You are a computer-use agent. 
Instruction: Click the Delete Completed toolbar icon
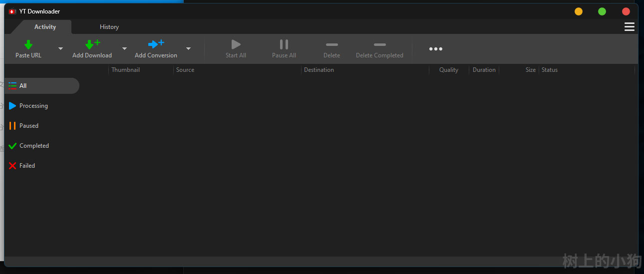[379, 45]
